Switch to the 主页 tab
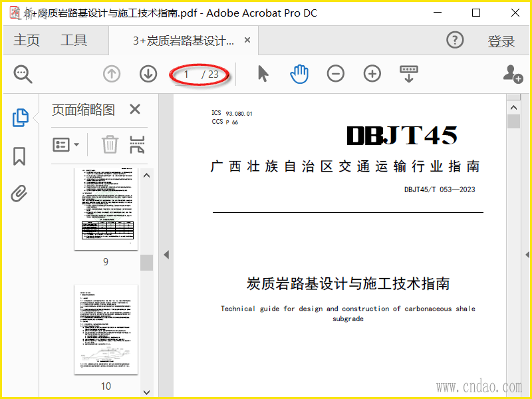This screenshot has width=532, height=399. coord(27,41)
